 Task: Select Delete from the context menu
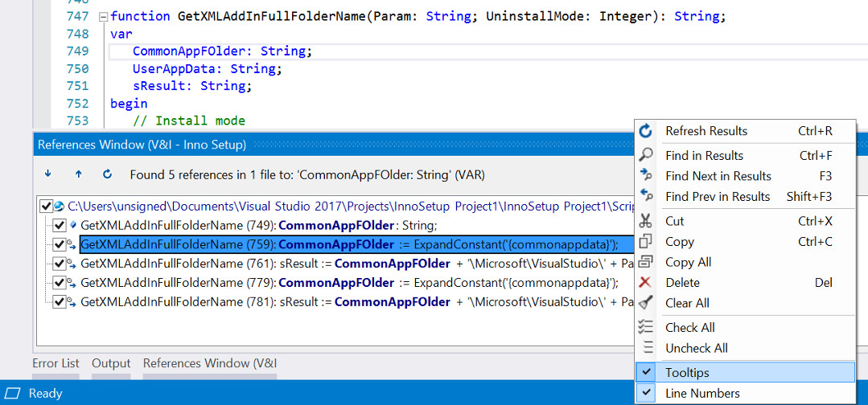745,282
